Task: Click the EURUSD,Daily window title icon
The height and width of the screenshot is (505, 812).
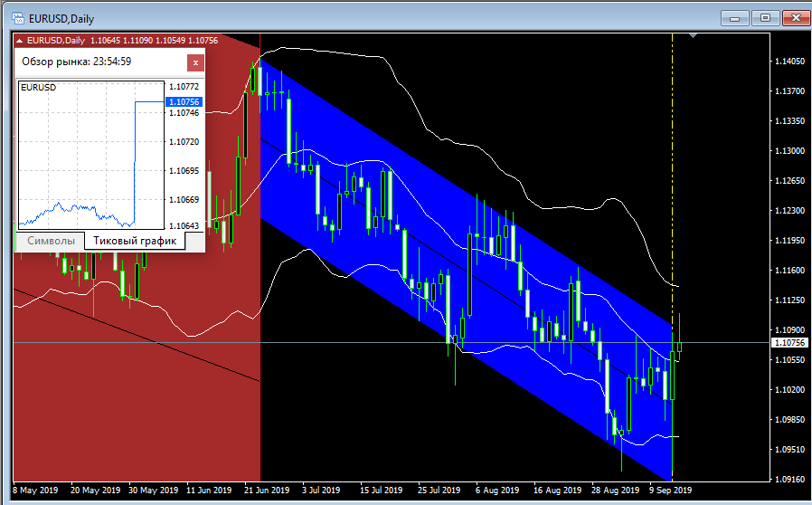Action: tap(18, 19)
